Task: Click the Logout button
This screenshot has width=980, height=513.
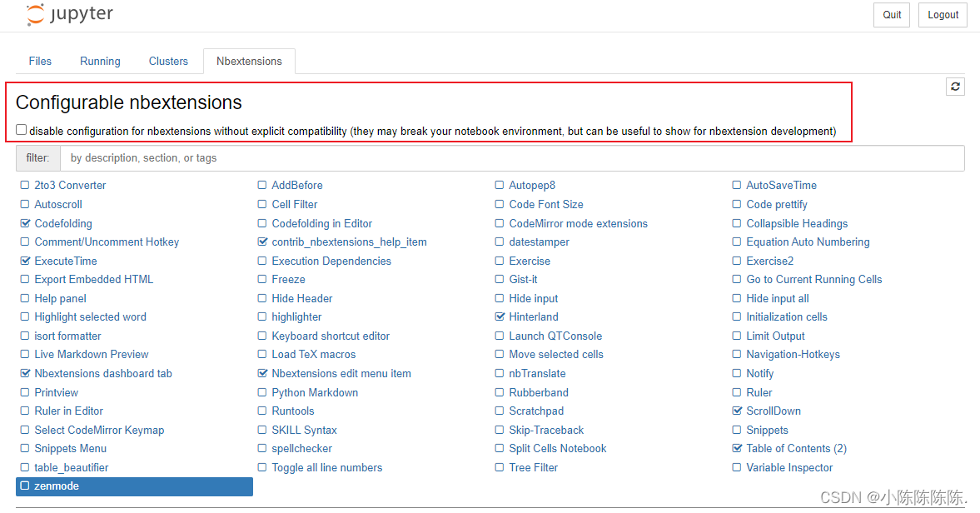Action: pyautogui.click(x=942, y=14)
